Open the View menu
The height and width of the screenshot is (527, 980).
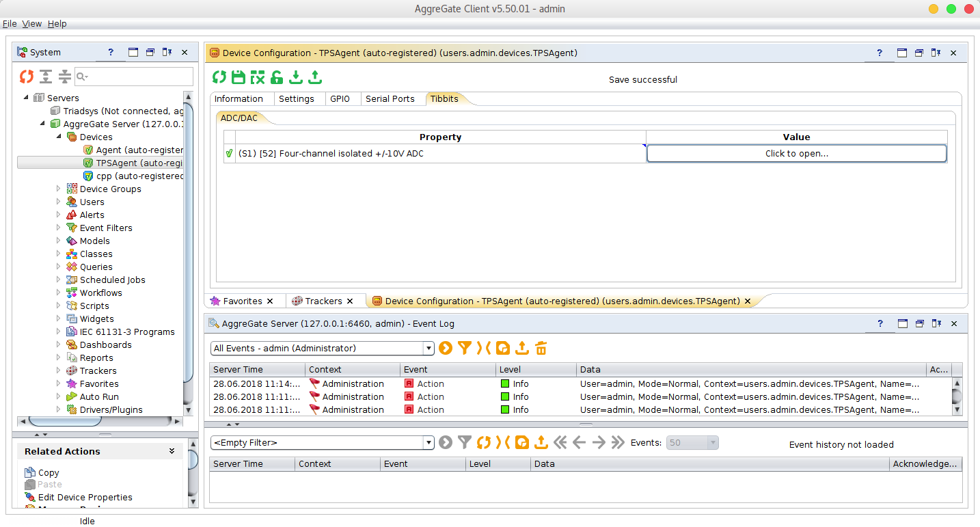pyautogui.click(x=32, y=23)
